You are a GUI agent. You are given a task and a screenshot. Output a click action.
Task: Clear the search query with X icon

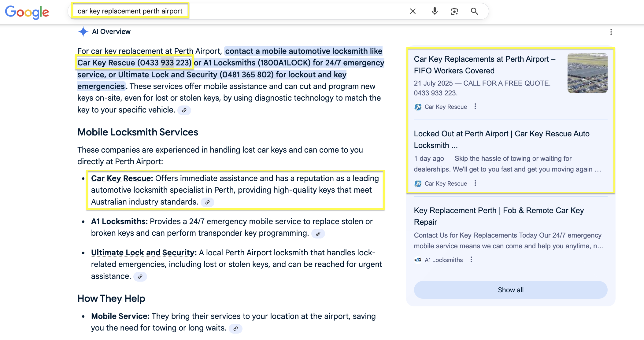click(413, 11)
